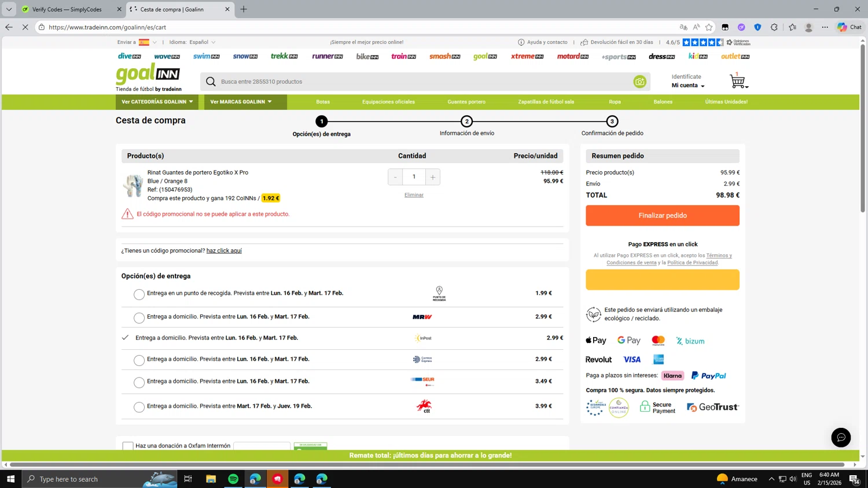
Task: Open the chat bubble support widget
Action: tap(841, 438)
